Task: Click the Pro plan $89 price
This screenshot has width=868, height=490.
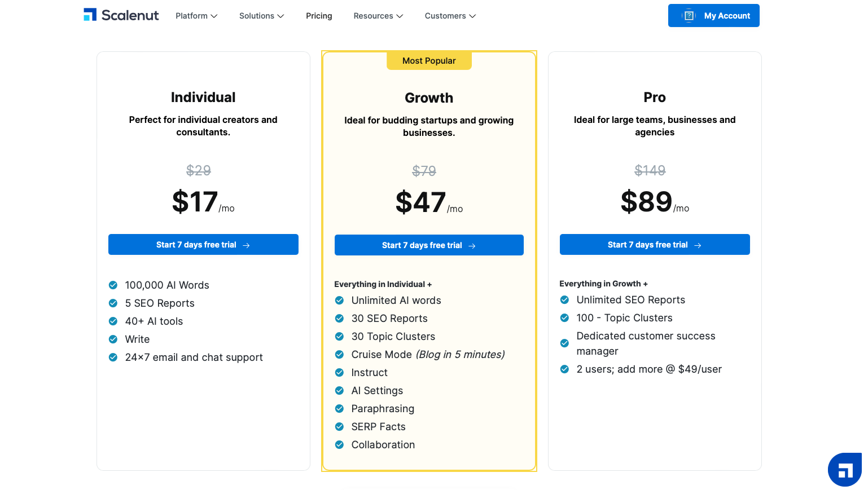Action: tap(647, 202)
